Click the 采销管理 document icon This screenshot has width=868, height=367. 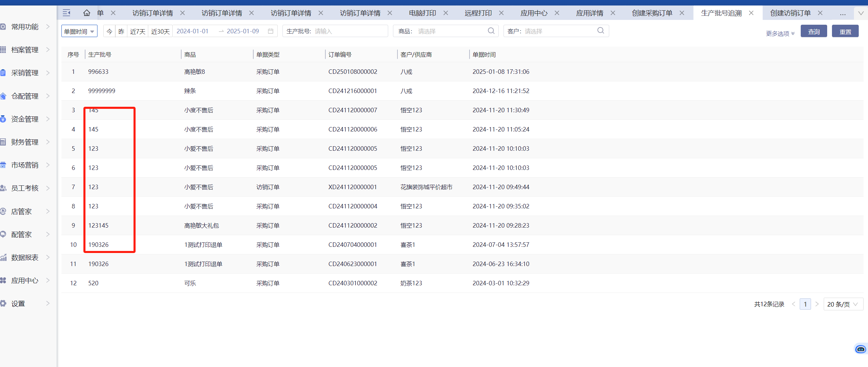pos(3,72)
